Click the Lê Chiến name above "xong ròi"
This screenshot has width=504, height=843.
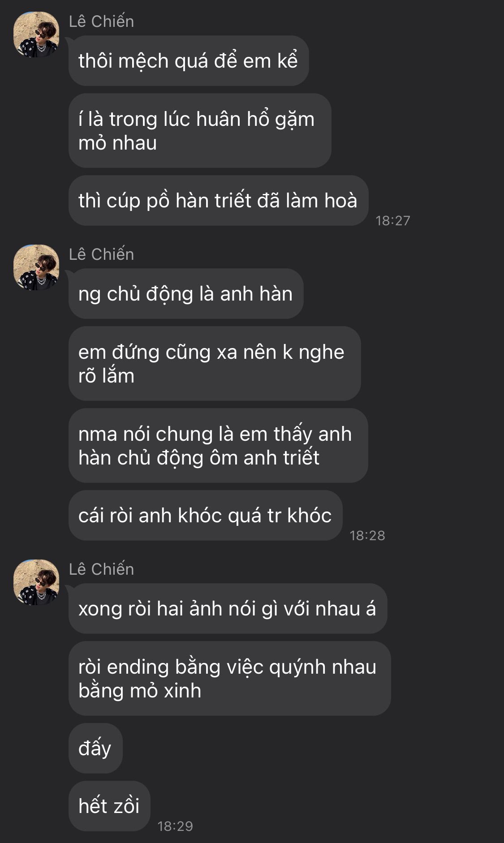point(101,569)
